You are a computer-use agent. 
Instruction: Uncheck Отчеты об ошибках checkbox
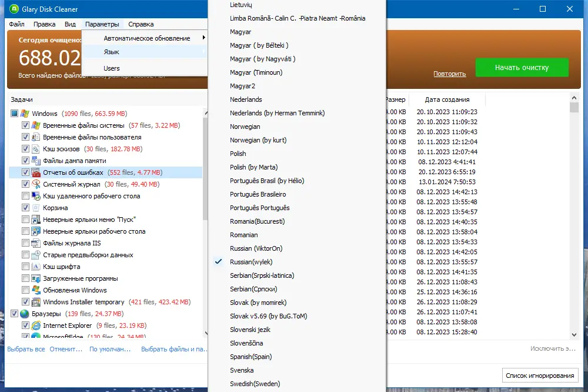coord(25,172)
